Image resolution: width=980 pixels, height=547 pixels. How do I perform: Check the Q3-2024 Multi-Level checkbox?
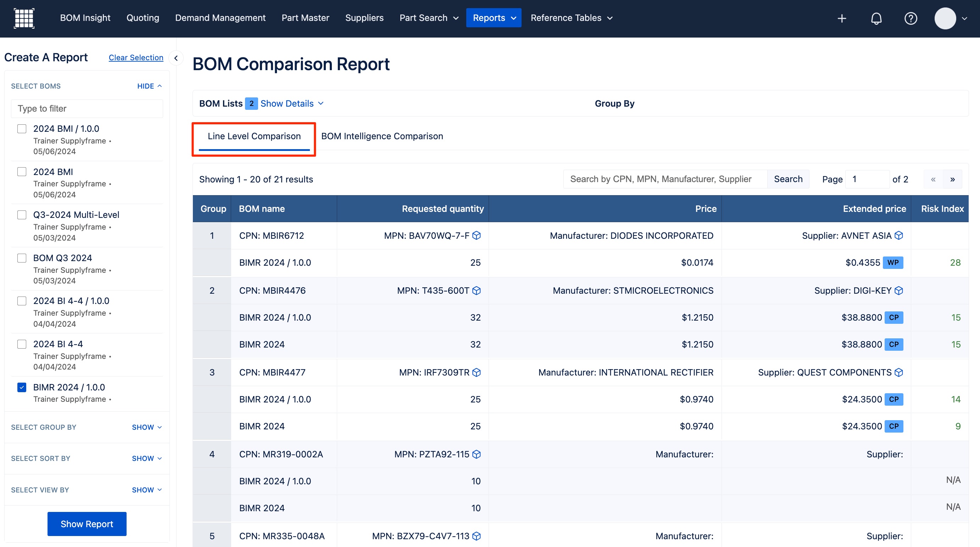pos(22,215)
